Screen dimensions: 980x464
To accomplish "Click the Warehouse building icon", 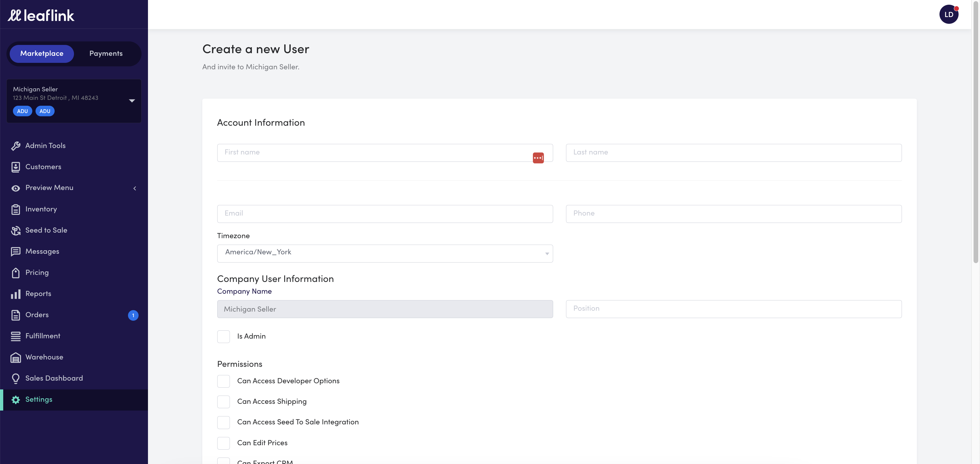I will coord(16,357).
